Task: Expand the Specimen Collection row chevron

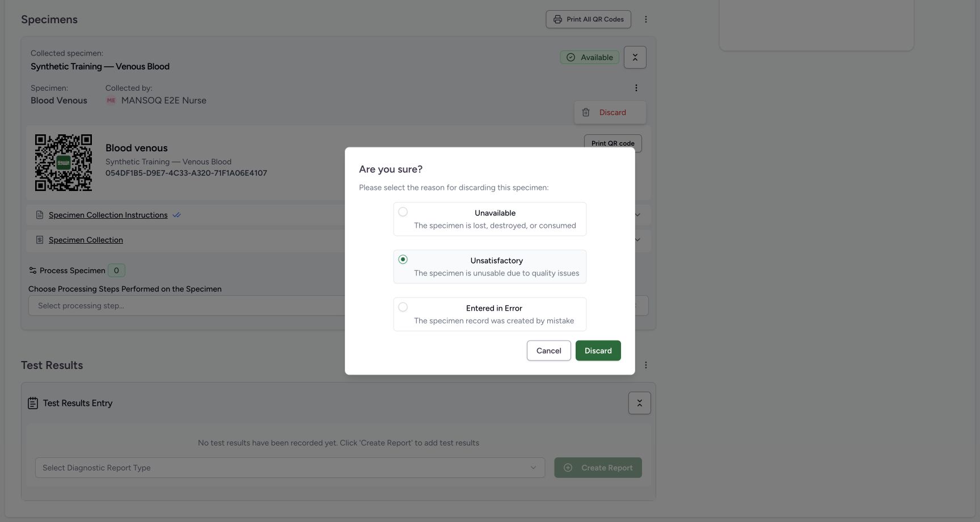Action: (637, 240)
